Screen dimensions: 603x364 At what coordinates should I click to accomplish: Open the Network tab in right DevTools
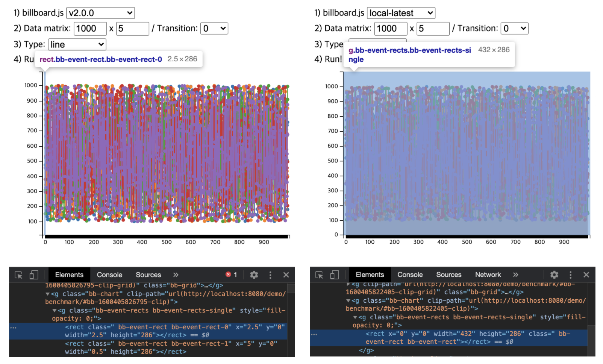click(x=488, y=275)
